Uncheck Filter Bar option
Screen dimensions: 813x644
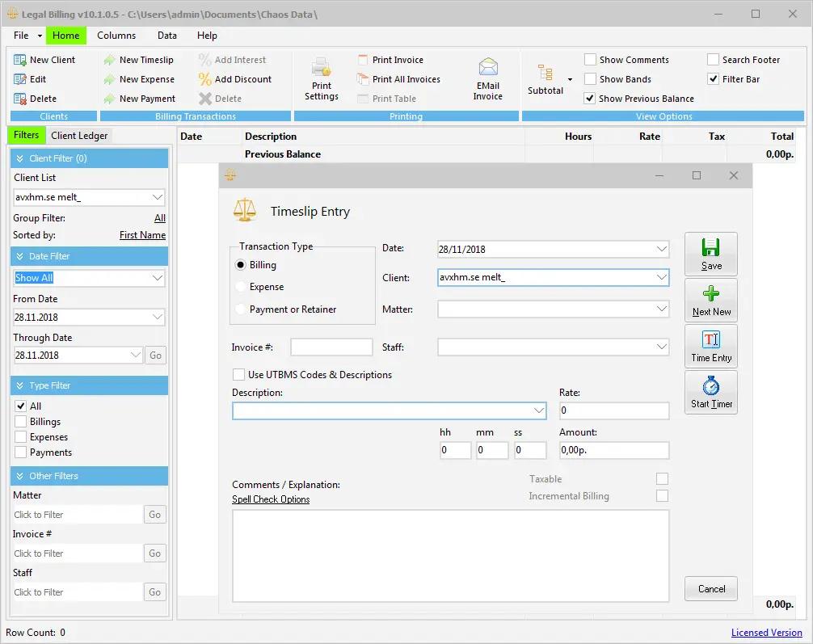coord(713,79)
